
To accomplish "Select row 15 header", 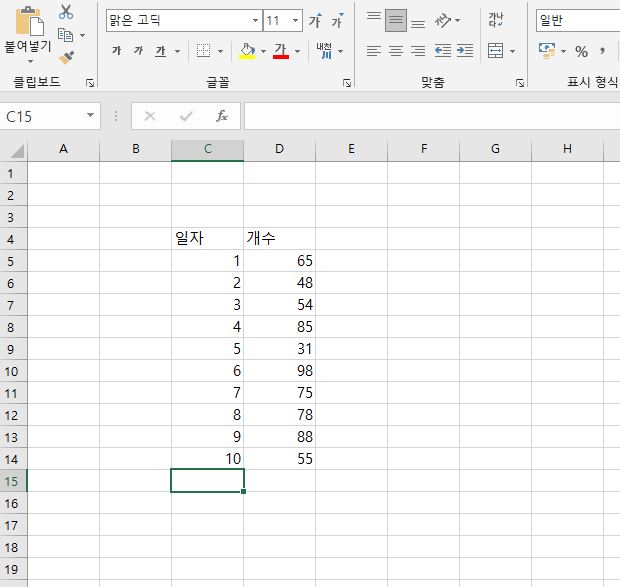I will pos(13,481).
